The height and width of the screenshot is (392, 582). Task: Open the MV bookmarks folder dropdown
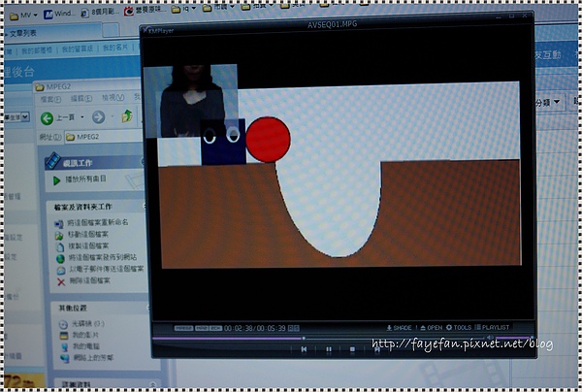(x=24, y=16)
